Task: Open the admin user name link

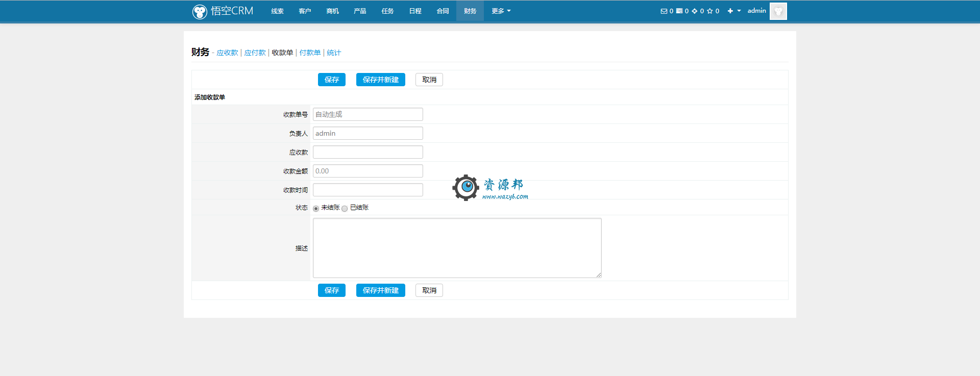Action: point(756,11)
